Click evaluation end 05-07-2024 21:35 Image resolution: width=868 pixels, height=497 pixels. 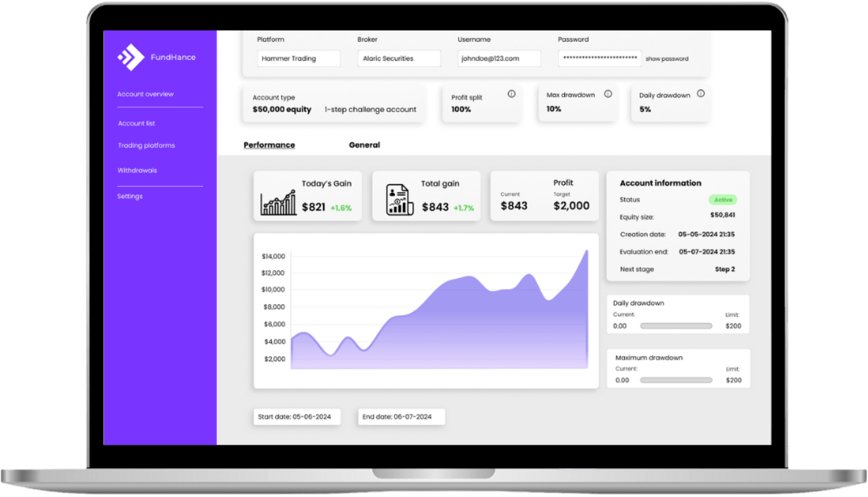(707, 252)
